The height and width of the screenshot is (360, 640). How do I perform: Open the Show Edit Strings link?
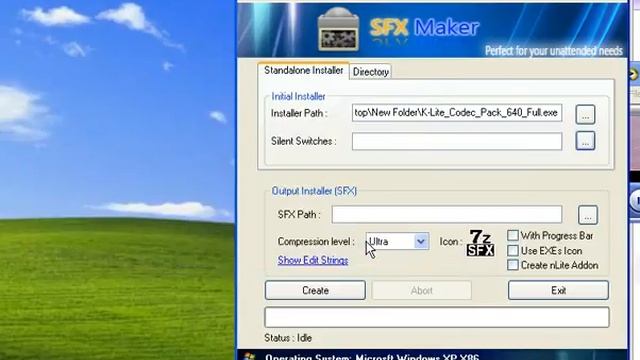313,260
